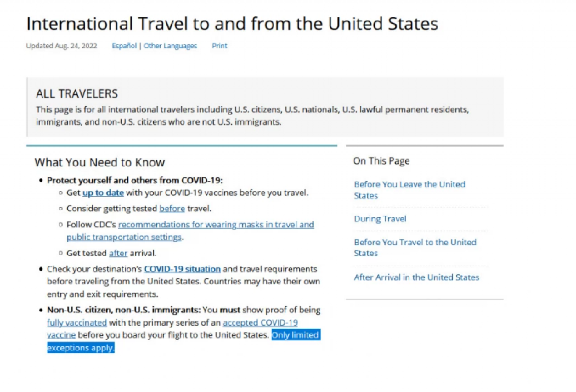This screenshot has width=576, height=392.
Task: Click the highlighted "Only limited exceptions apply" text
Action: coord(295,335)
